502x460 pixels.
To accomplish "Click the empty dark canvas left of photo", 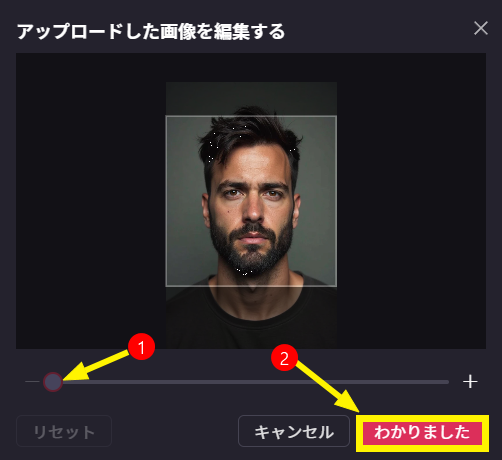I will tap(91, 201).
